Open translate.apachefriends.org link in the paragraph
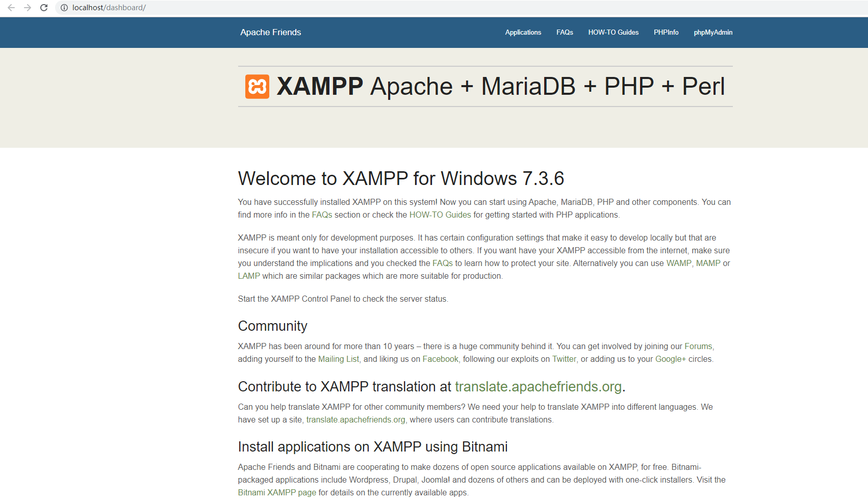The width and height of the screenshot is (868, 503). click(x=355, y=419)
